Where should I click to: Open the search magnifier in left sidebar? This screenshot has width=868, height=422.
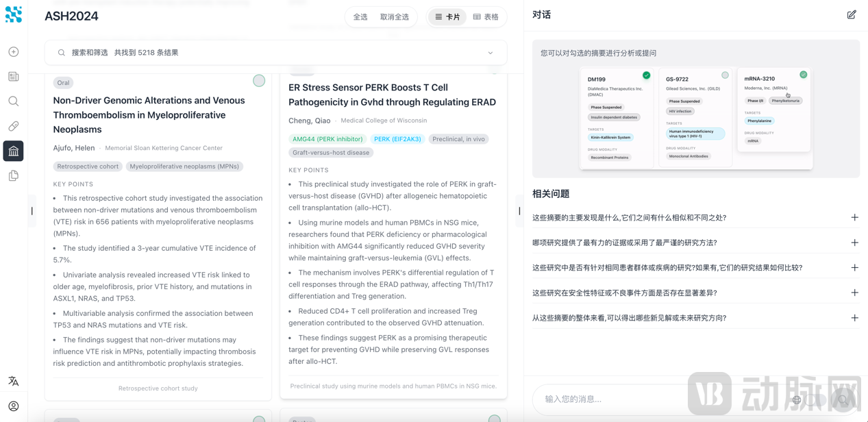[x=14, y=101]
